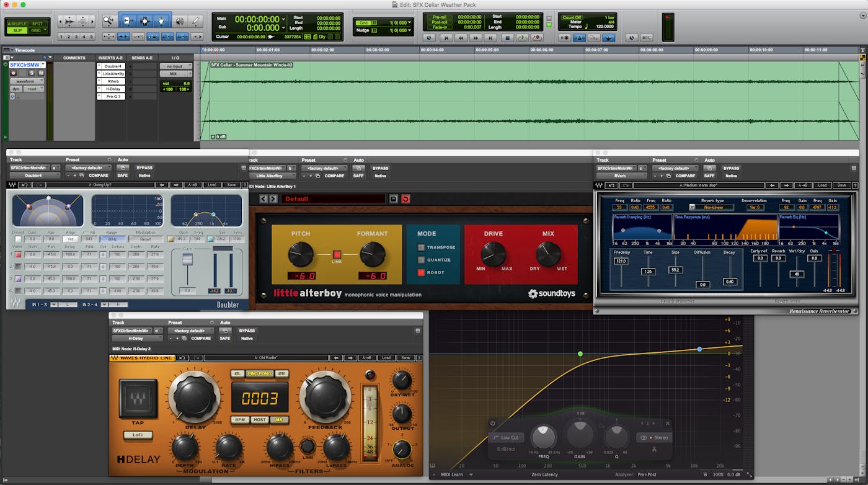Click Little AlterBoy previous preset arrow
The height and width of the screenshot is (485, 868).
[263, 198]
